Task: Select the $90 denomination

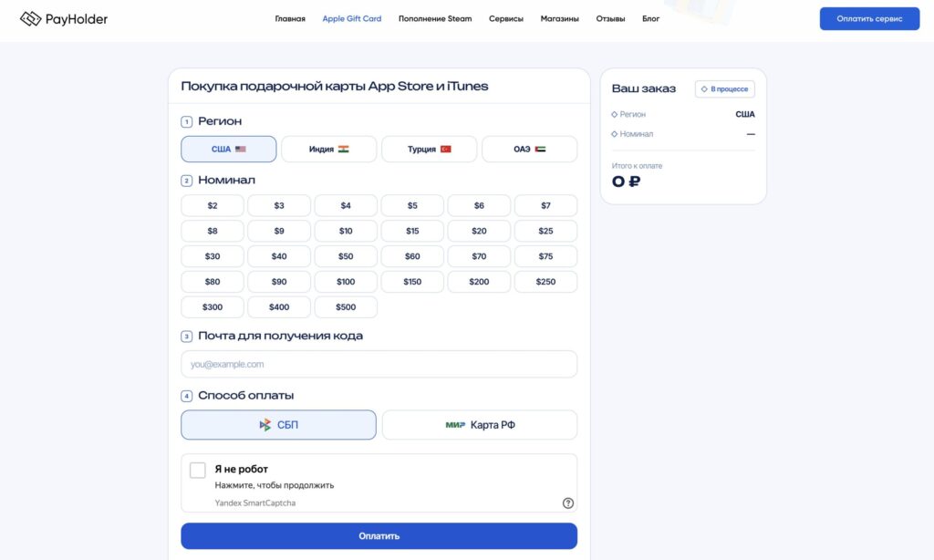Action: pos(279,282)
